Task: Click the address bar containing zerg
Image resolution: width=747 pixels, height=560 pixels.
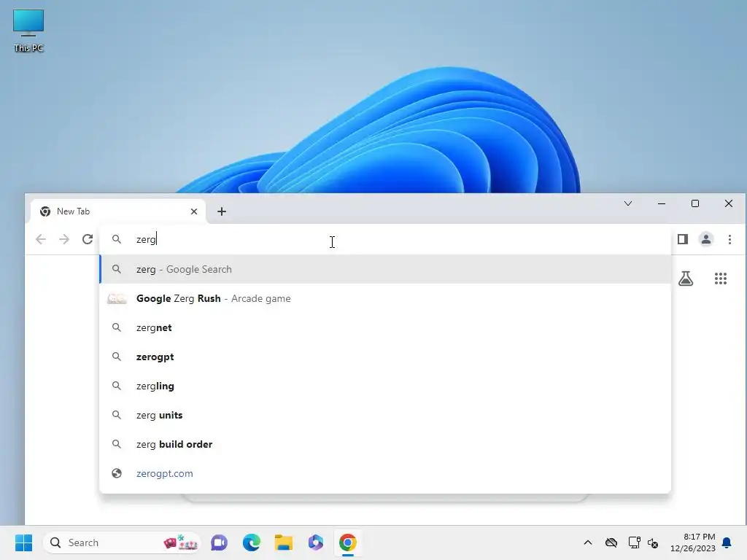Action: coord(385,239)
